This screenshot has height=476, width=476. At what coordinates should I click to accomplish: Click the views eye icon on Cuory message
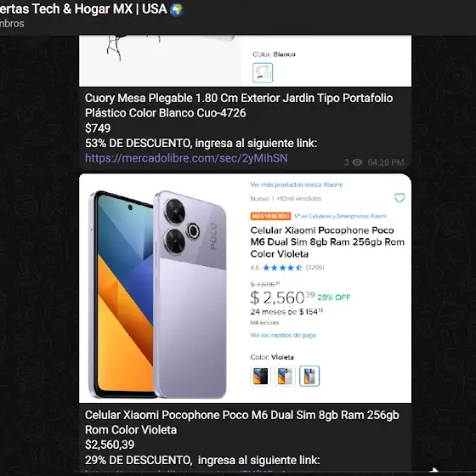pyautogui.click(x=357, y=162)
